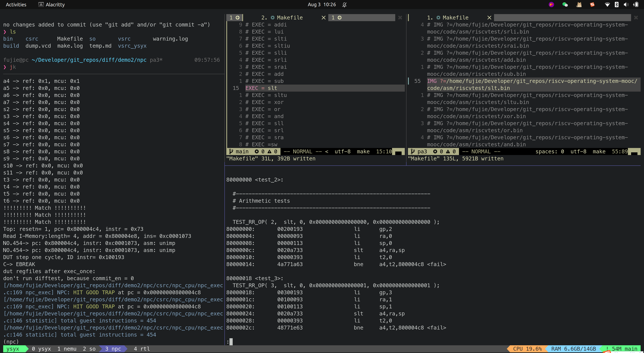Click the first HIT GOOD TRAP message
644x353 pixels.
(x=94, y=292)
